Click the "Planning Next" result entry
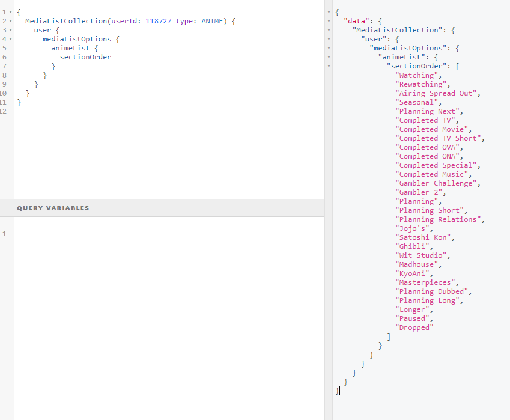Image resolution: width=510 pixels, height=420 pixels. 427,111
